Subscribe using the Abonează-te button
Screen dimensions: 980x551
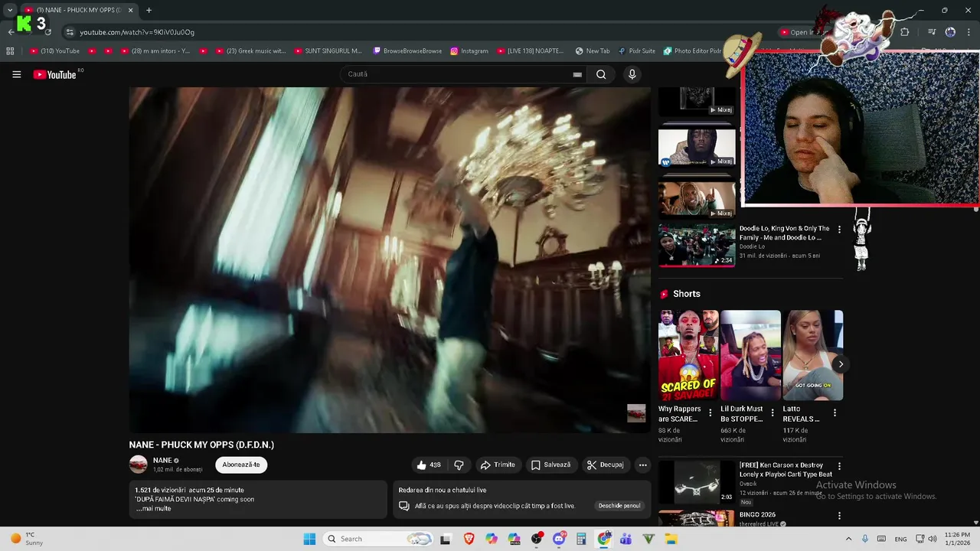pos(241,465)
